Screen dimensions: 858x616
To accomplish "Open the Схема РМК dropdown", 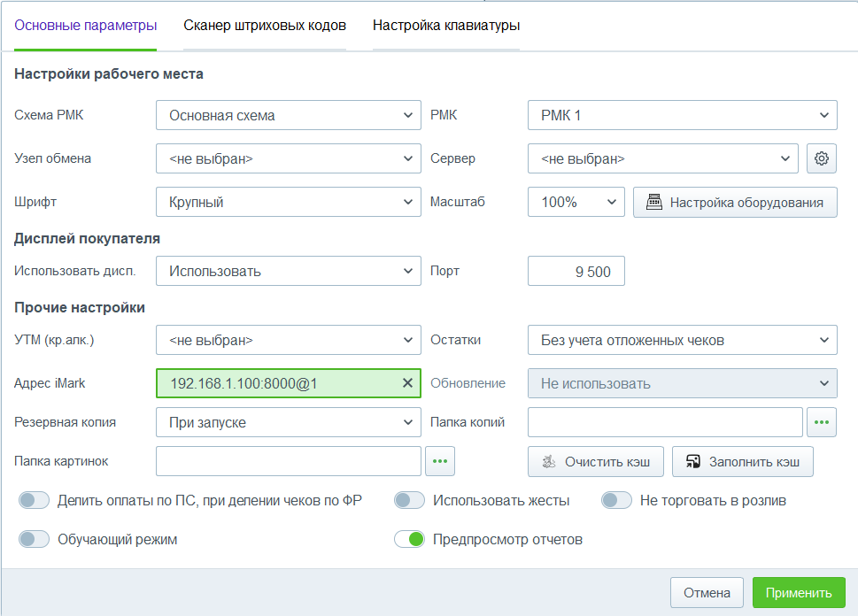I will click(x=288, y=115).
